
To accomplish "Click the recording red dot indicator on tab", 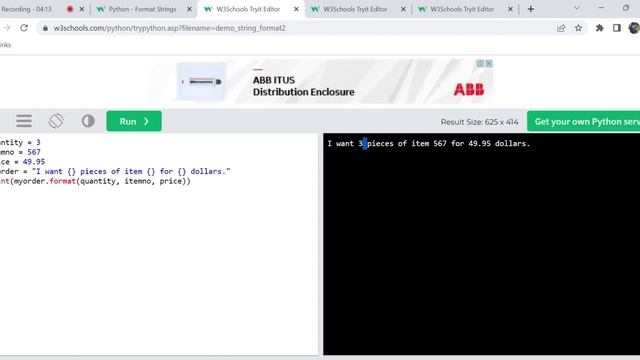I will tap(70, 9).
